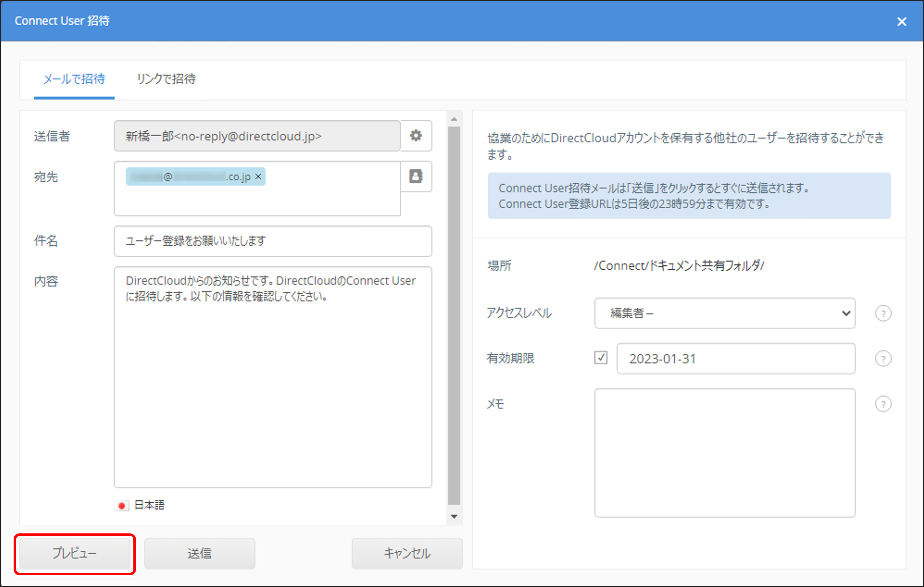Click the scrollbar up arrow
The image size is (924, 587).
455,119
